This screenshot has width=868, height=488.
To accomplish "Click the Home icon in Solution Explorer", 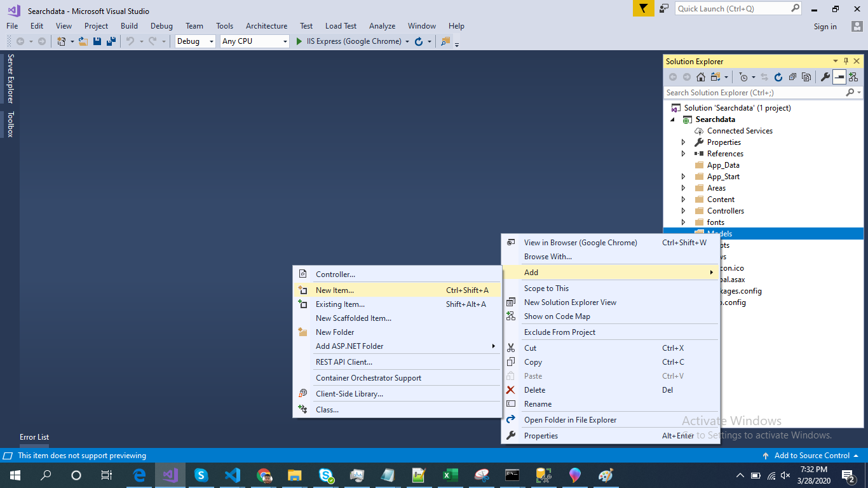I will (700, 77).
